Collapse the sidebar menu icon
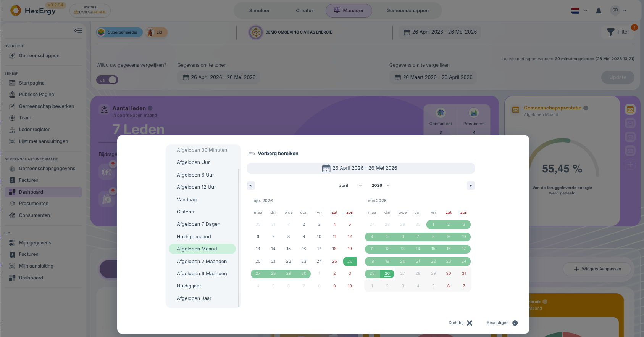This screenshot has height=337, width=644. pyautogui.click(x=78, y=30)
